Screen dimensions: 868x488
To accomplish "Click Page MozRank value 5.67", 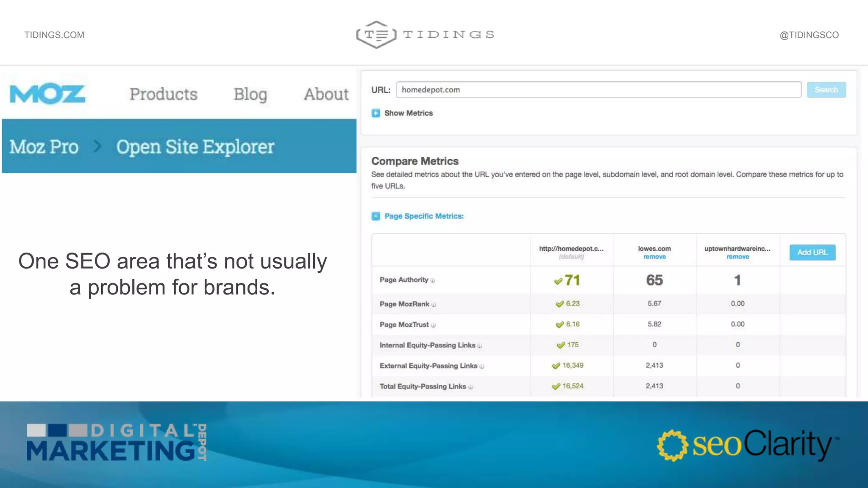I will coord(654,304).
